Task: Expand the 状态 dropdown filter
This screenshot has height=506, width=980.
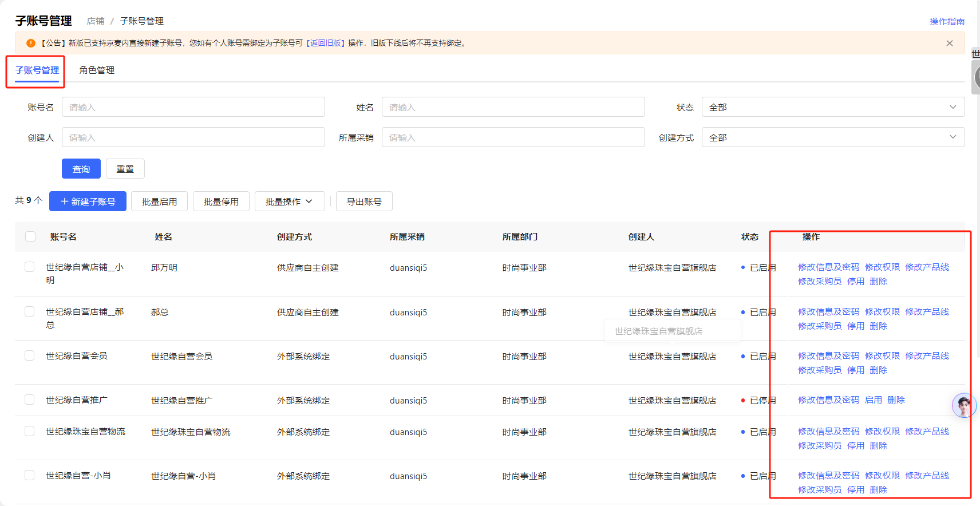Action: coord(832,107)
